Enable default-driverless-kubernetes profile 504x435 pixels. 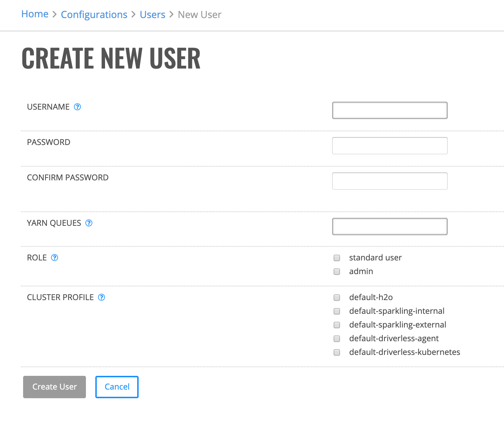click(337, 352)
